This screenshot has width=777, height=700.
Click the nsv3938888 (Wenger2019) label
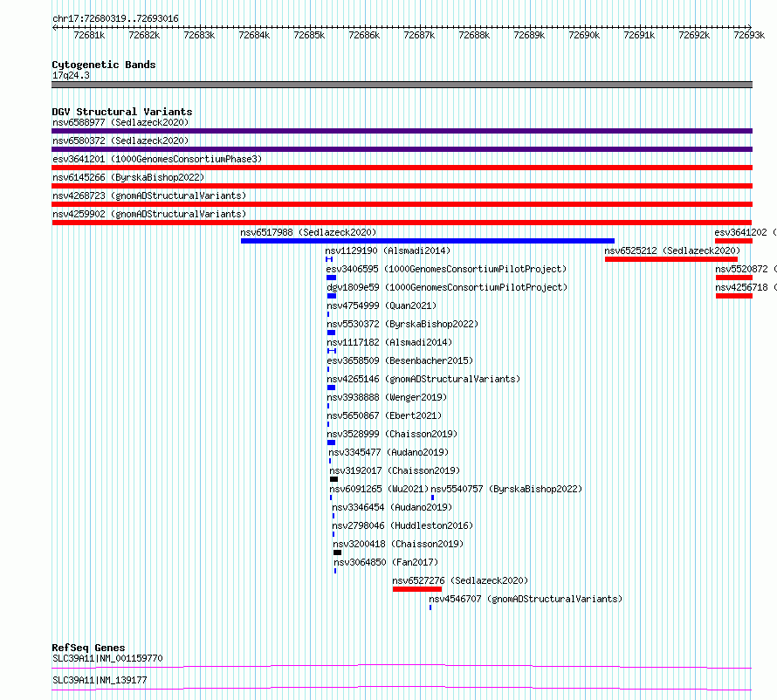387,397
